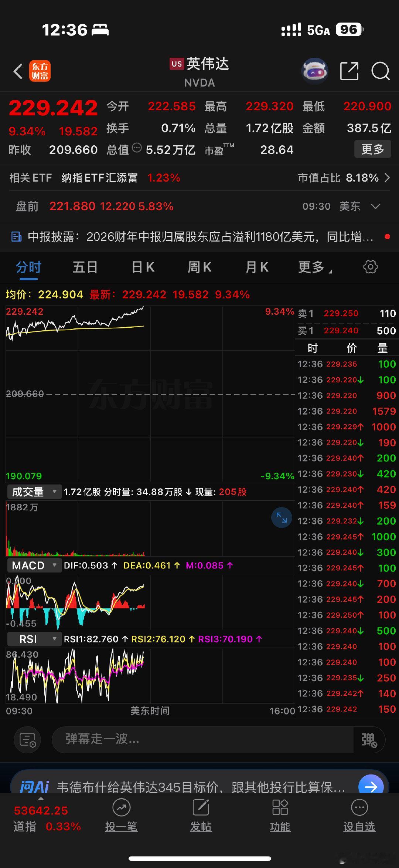Open the AI robot assistant avatar

(x=315, y=71)
